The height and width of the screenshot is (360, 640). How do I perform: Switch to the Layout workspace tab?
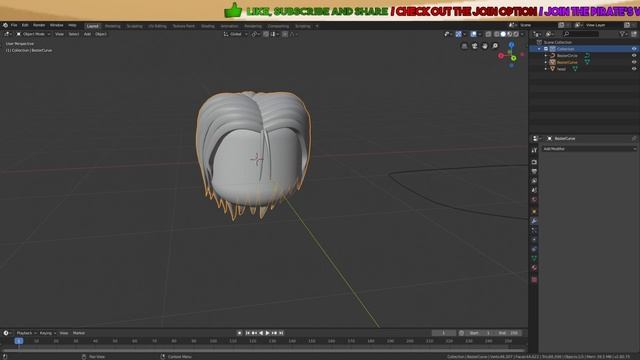coord(93,26)
